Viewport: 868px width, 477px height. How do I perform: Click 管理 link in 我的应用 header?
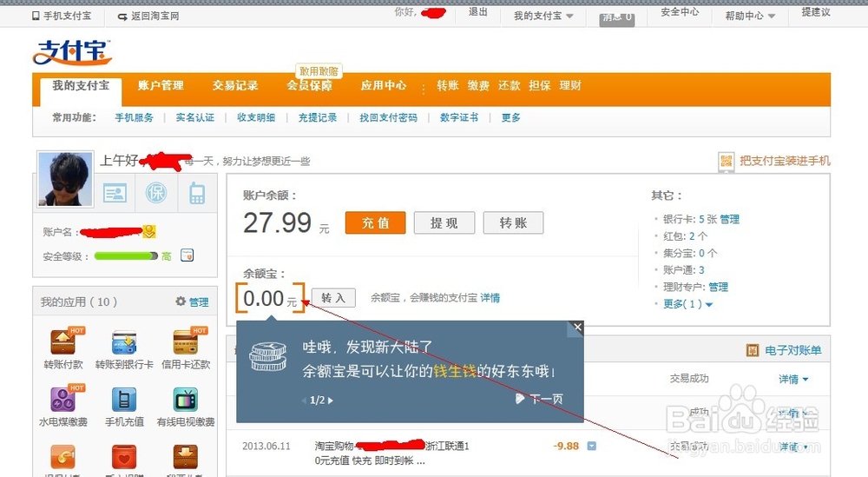(199, 302)
